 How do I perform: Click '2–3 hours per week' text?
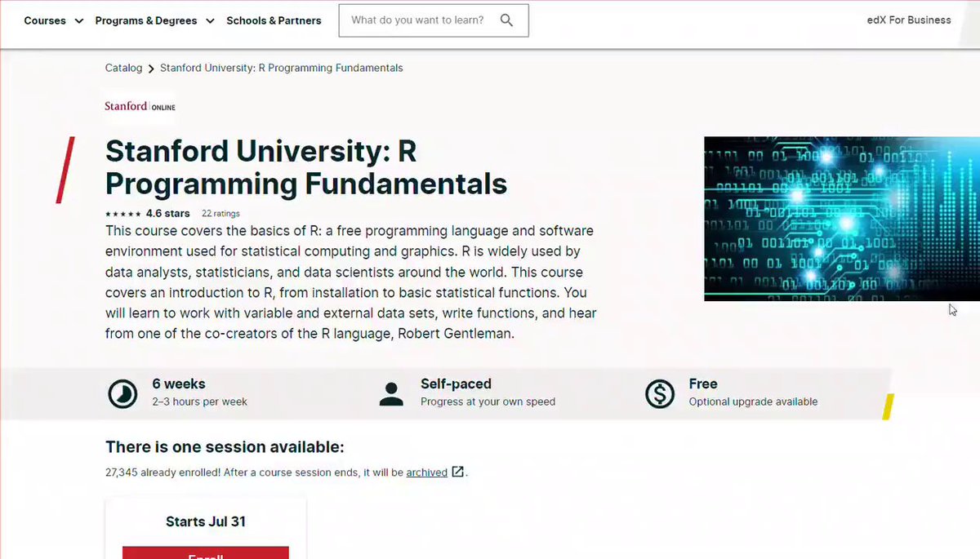coord(199,402)
